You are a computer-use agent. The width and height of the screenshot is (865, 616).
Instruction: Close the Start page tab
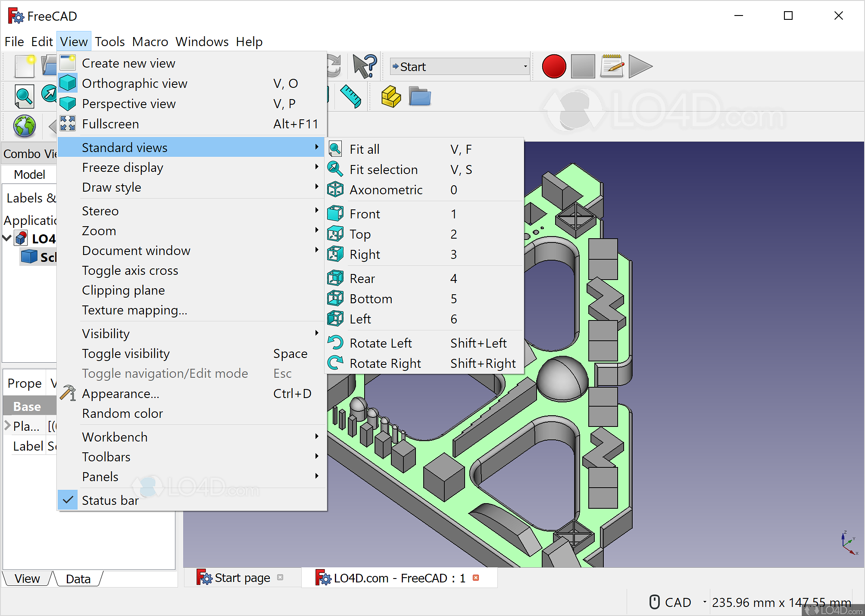[281, 578]
